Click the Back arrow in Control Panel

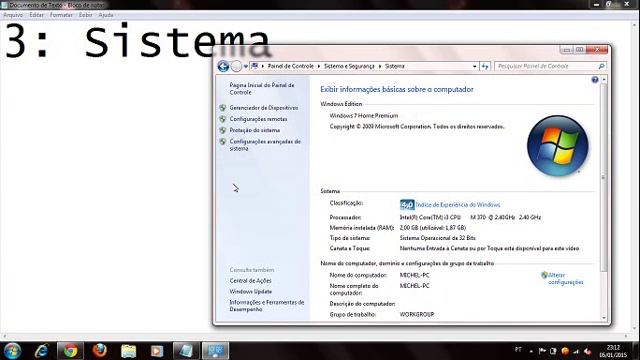[x=223, y=66]
